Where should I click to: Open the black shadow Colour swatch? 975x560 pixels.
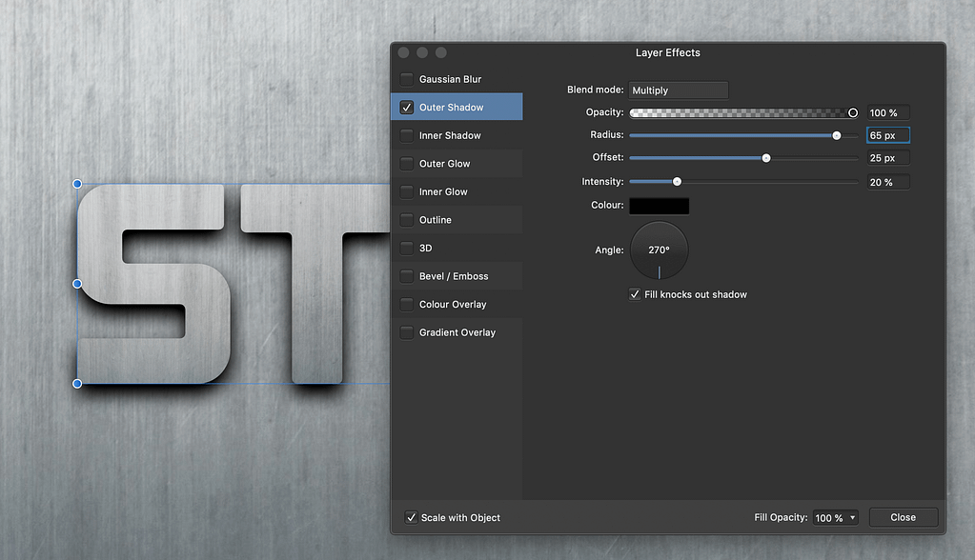coord(659,206)
